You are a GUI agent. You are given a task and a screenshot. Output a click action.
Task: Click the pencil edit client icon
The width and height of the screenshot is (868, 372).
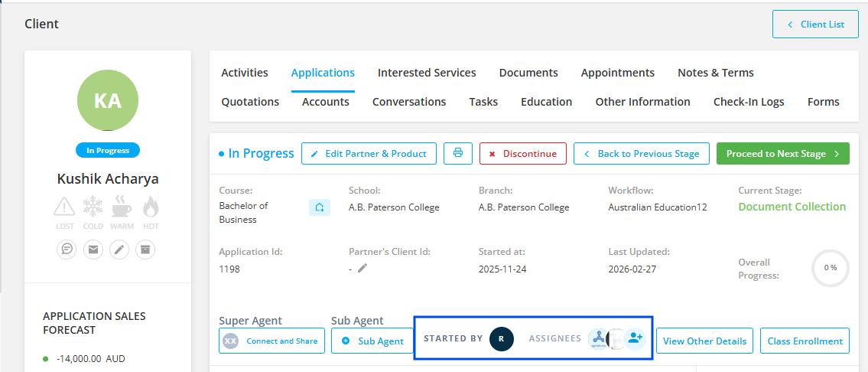[119, 249]
